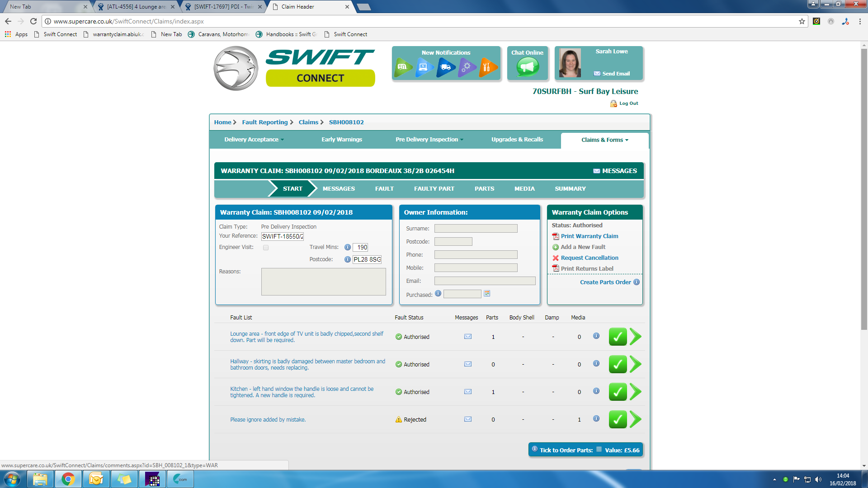Click info icon next to Travel Mins

click(348, 247)
